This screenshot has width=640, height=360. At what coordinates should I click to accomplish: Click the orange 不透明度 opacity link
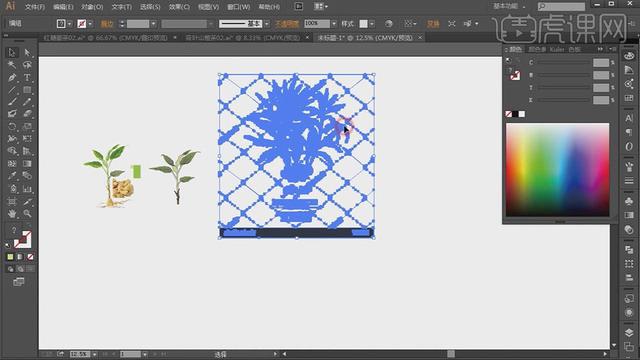287,24
